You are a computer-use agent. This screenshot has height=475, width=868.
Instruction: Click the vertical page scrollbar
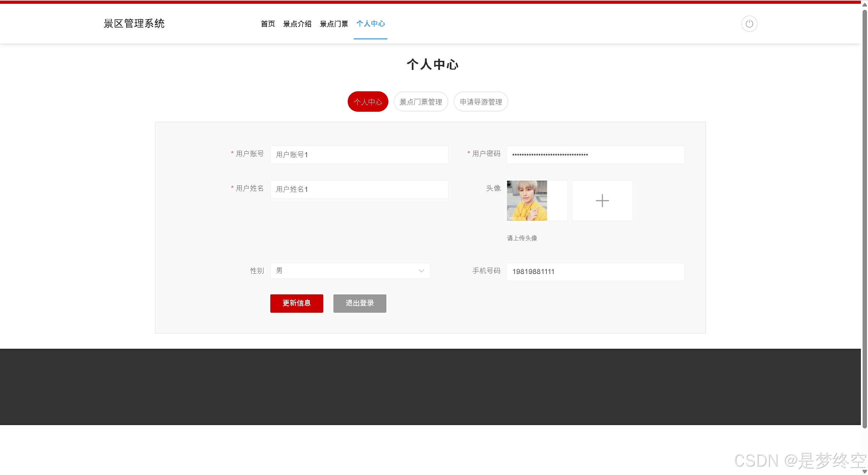click(x=864, y=217)
